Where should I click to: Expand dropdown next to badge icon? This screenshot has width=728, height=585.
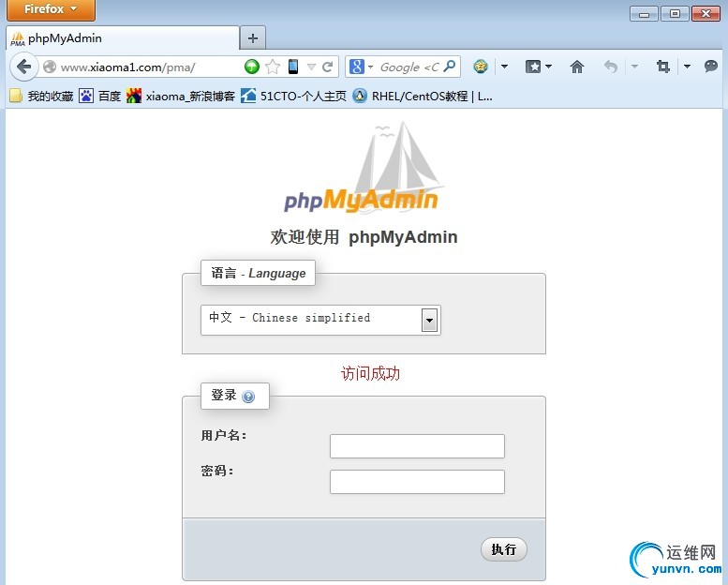click(504, 67)
